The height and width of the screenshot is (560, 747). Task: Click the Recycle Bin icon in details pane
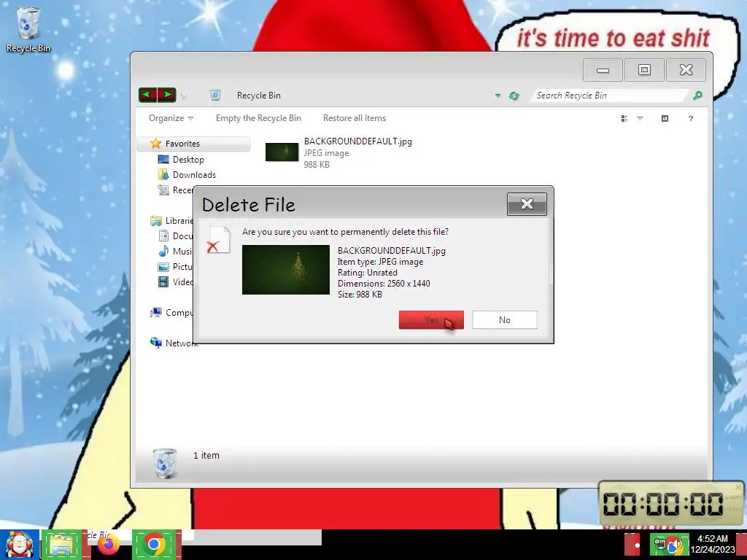(x=165, y=463)
